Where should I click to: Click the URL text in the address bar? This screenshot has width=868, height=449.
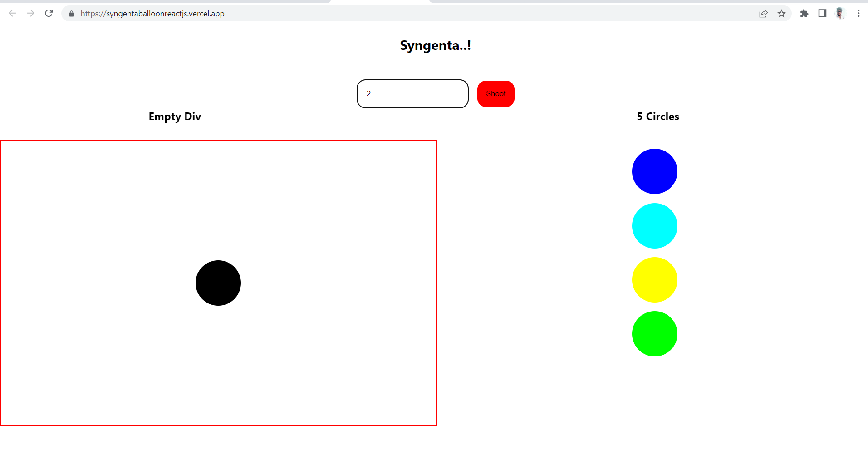click(152, 14)
